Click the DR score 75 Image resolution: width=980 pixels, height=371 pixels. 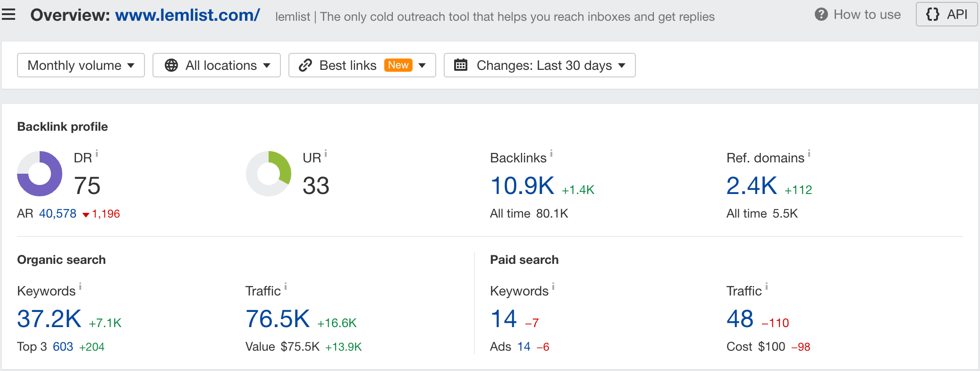tap(87, 185)
